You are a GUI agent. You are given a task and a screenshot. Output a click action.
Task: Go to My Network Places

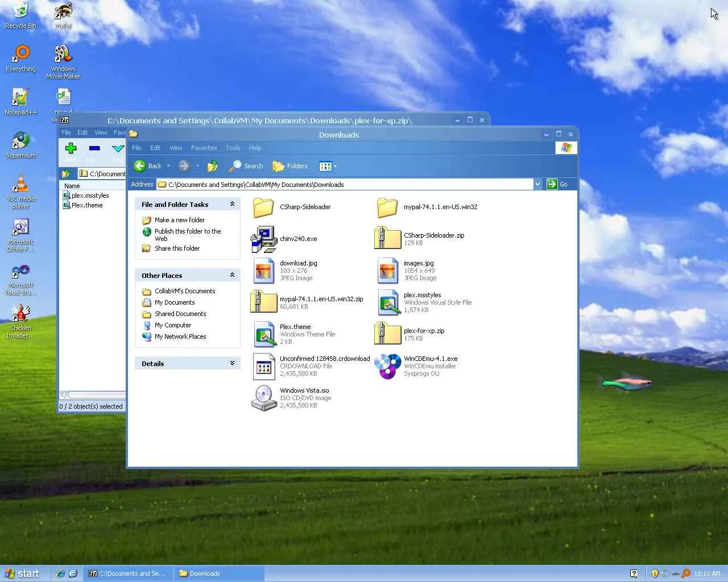[180, 336]
